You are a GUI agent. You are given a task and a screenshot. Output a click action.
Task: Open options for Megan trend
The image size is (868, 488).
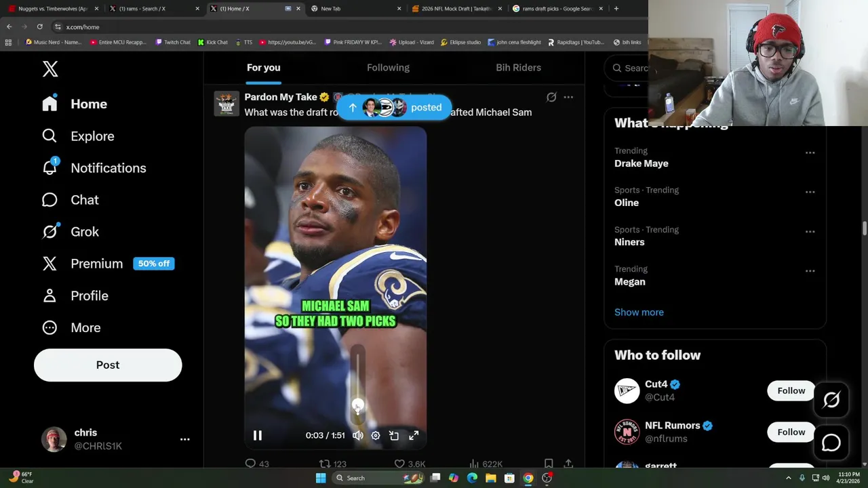coord(810,270)
